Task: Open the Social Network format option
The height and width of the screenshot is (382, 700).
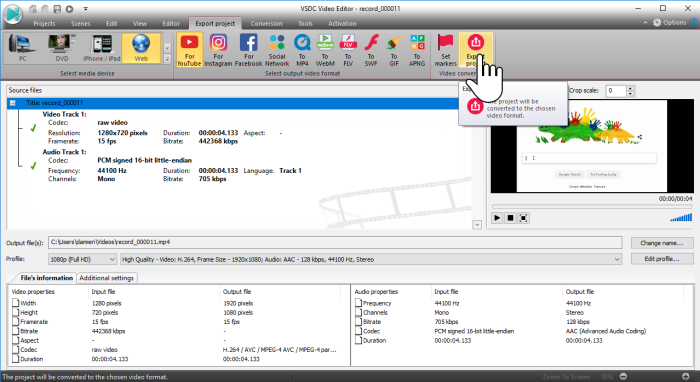Action: pos(277,50)
